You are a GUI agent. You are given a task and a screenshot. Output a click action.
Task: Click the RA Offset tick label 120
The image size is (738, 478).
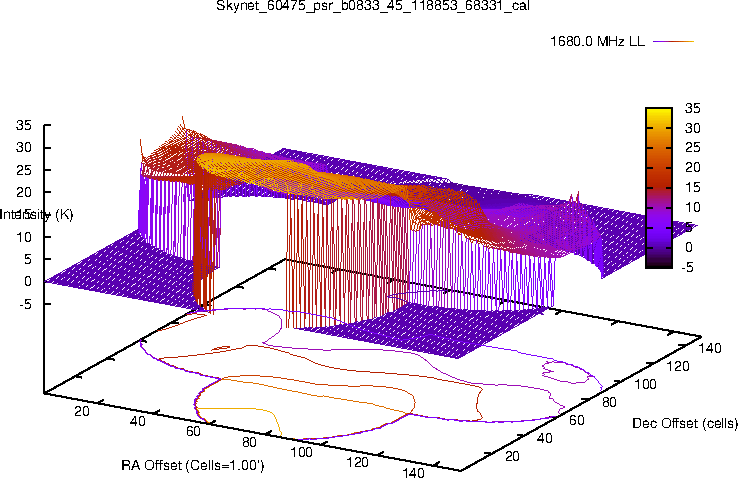pos(357,463)
